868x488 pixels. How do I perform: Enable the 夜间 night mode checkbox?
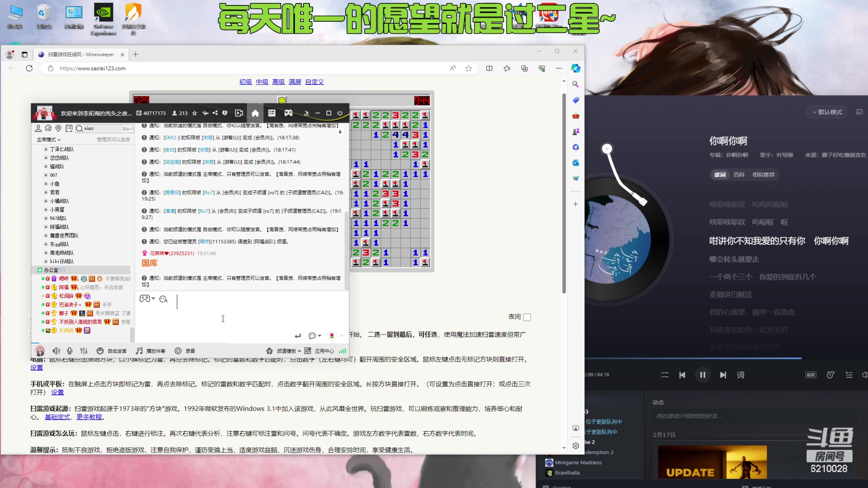click(x=527, y=317)
